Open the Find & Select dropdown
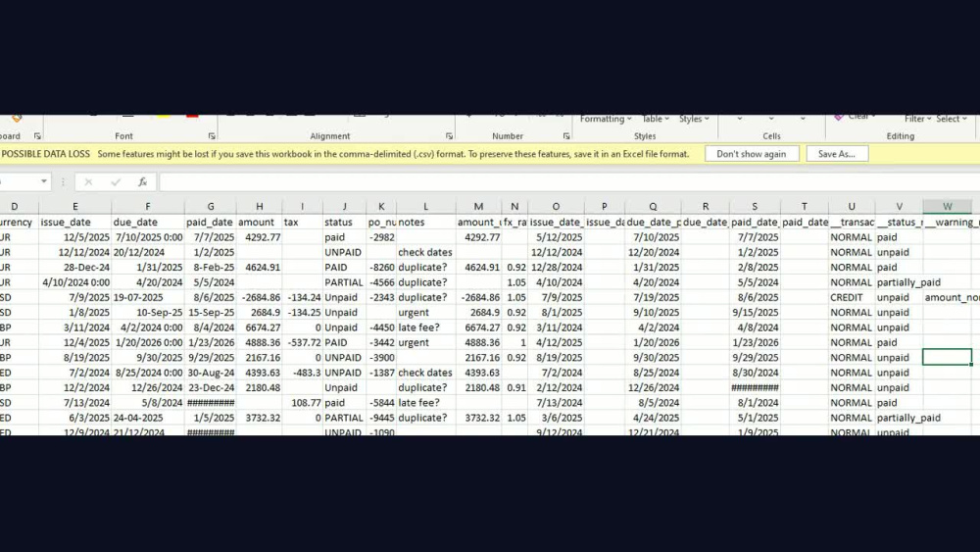The height and width of the screenshot is (552, 980). 952,119
